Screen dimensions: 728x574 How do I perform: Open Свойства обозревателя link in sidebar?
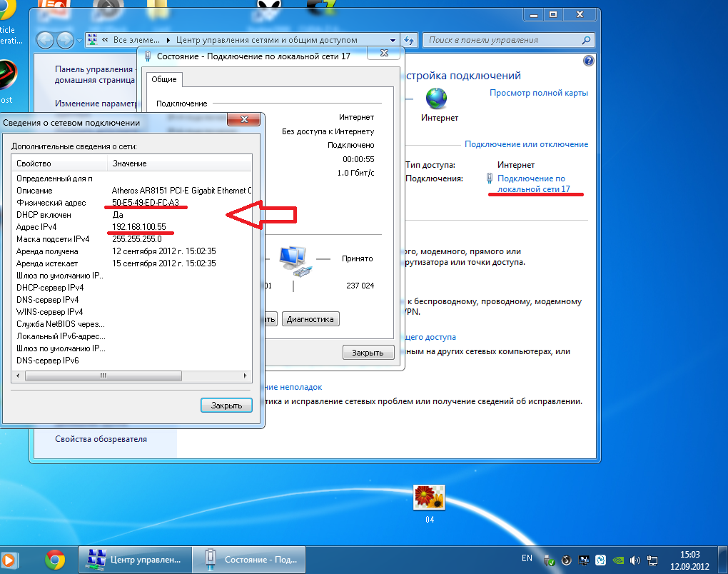click(101, 439)
